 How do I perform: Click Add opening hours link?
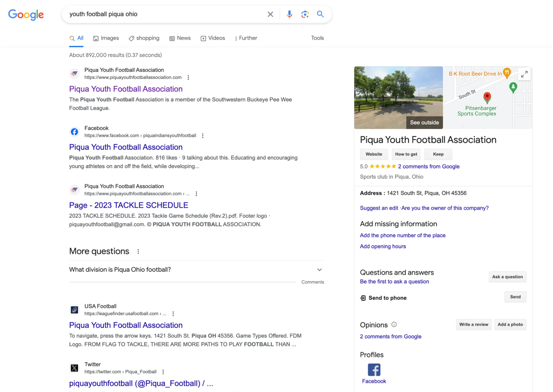(383, 247)
